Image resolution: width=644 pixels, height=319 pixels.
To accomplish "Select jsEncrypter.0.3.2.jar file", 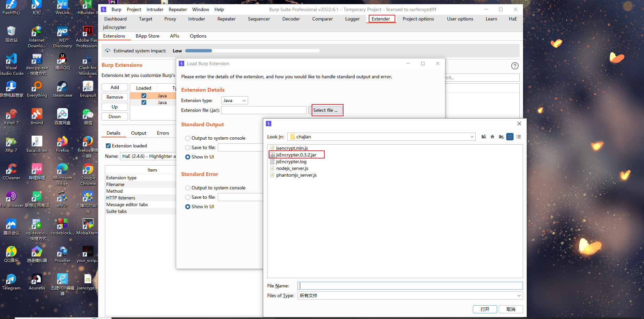I will click(x=296, y=155).
